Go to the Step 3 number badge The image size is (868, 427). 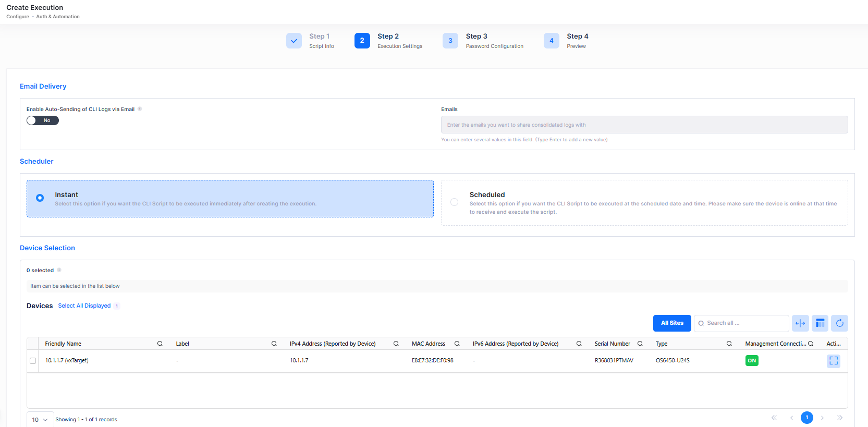click(x=450, y=41)
